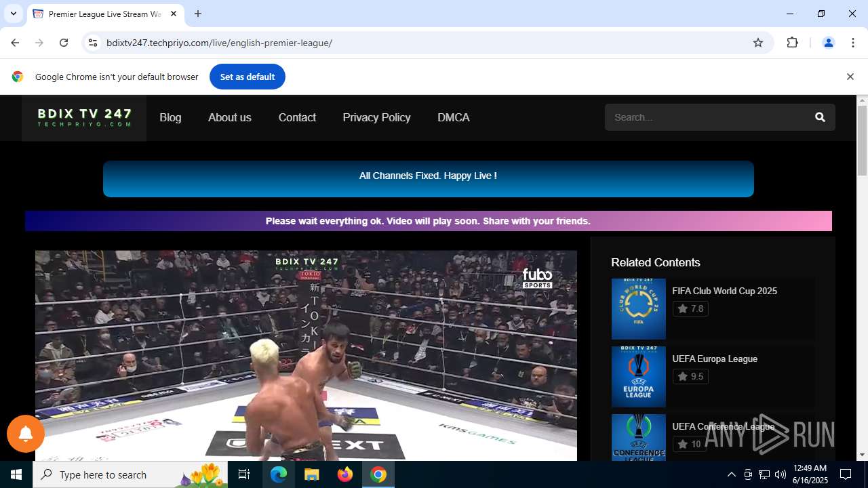The width and height of the screenshot is (868, 488).
Task: Click the browser back arrow
Action: (x=15, y=43)
